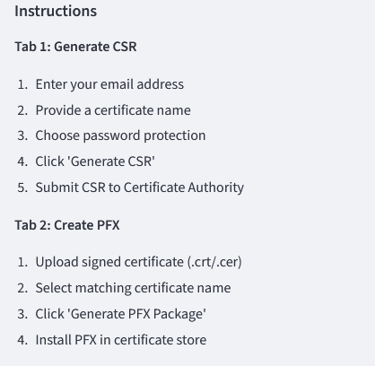Select the Click 'Generate CSR' step line
The image size is (375, 366).
coord(95,161)
